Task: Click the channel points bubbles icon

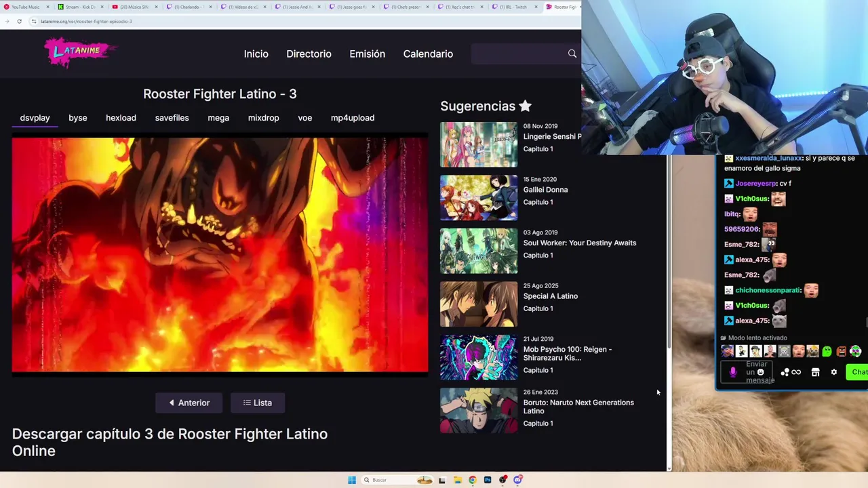Action: tap(785, 372)
